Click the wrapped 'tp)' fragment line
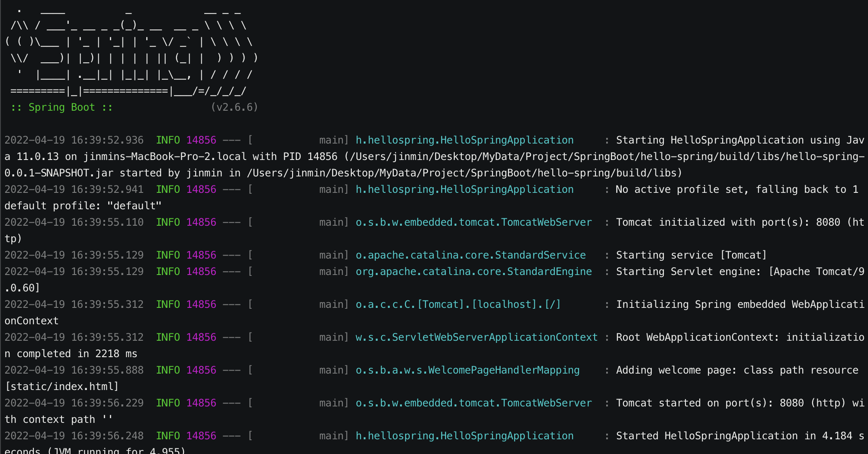This screenshot has width=868, height=454. click(x=13, y=239)
